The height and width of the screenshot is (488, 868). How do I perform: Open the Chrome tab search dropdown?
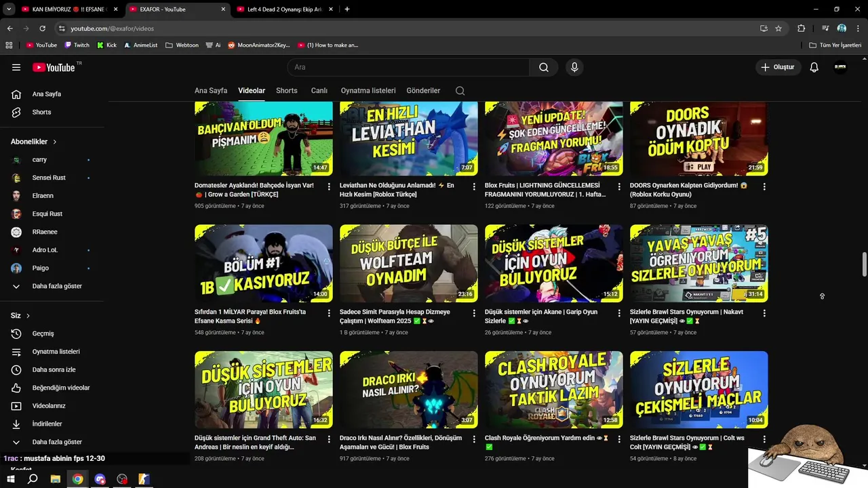9,9
